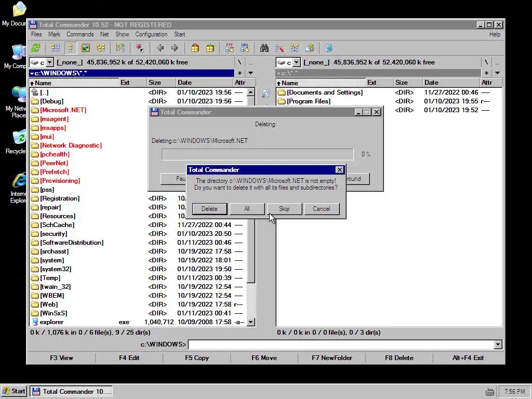Sort right panel by Size column header

pos(407,83)
